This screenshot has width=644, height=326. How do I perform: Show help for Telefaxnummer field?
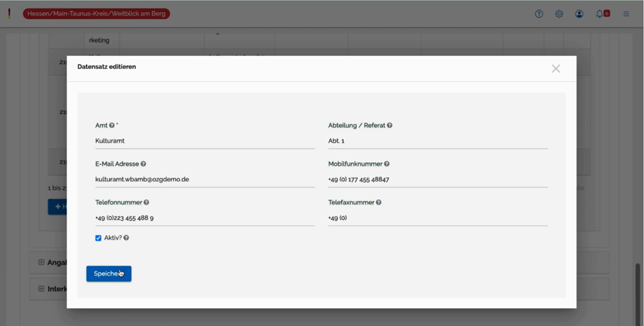pyautogui.click(x=379, y=203)
